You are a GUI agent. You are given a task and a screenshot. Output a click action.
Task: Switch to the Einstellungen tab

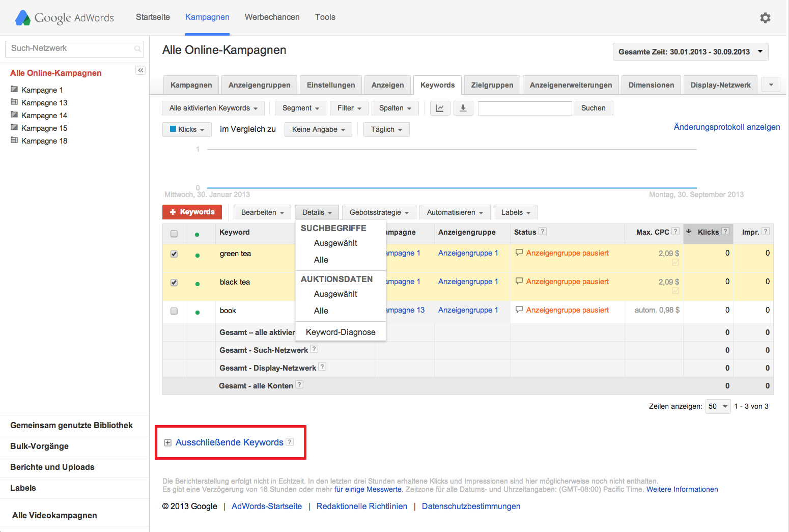coord(331,85)
